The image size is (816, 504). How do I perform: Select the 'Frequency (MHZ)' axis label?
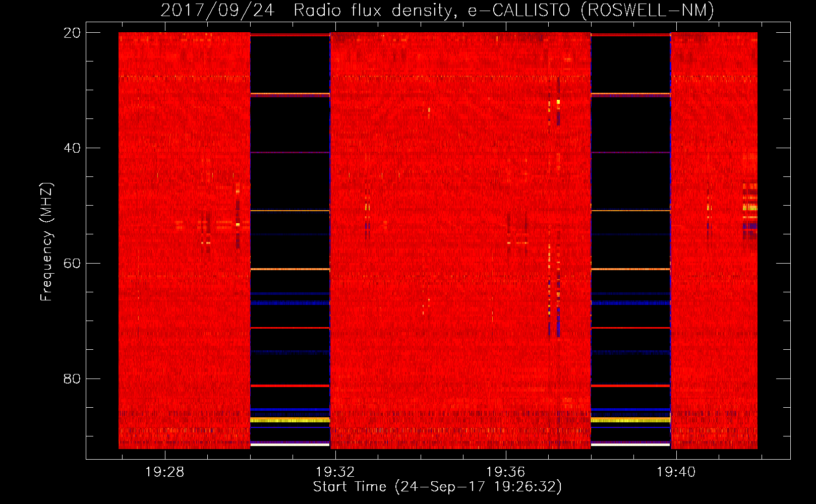point(46,242)
